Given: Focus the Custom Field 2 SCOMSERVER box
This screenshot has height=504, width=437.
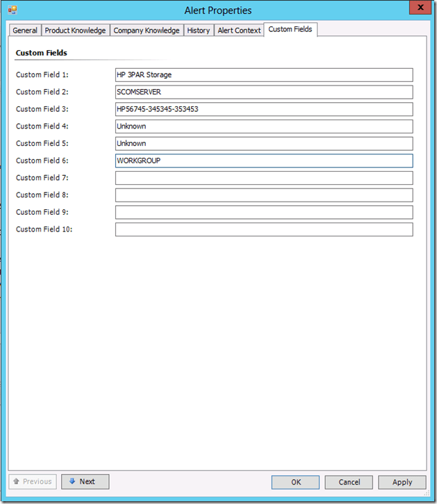Looking at the screenshot, I should [264, 92].
